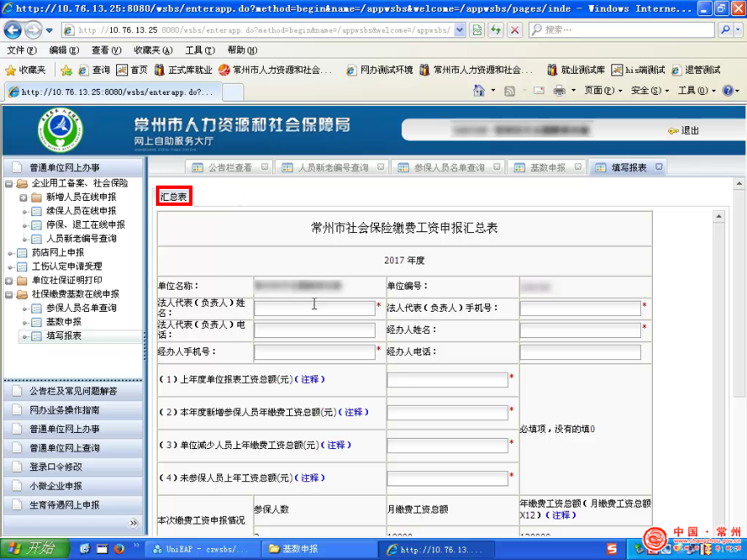Click the Firefox icon in taskbar quick launch
Image resolution: width=747 pixels, height=560 pixels.
pos(119,548)
